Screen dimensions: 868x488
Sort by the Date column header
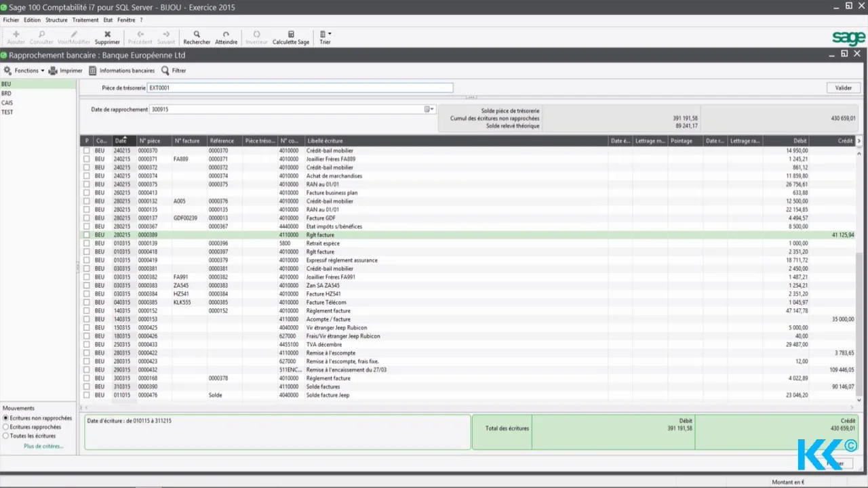[x=125, y=141]
